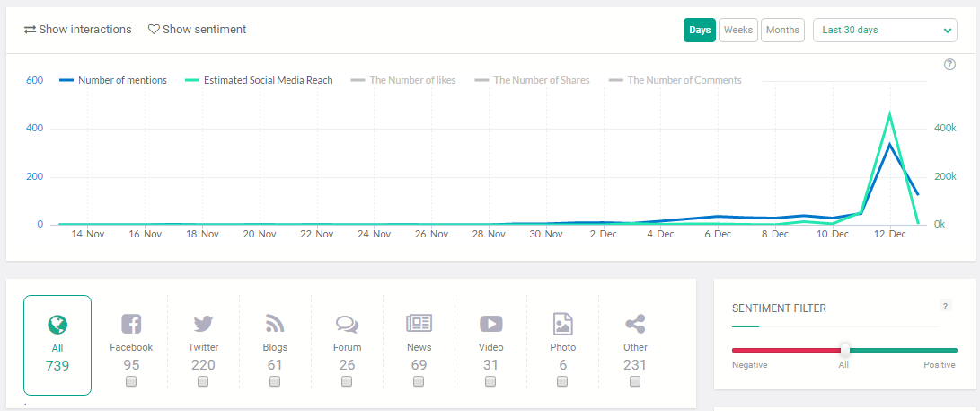Select the Video play icon
This screenshot has height=411, width=980.
[490, 324]
